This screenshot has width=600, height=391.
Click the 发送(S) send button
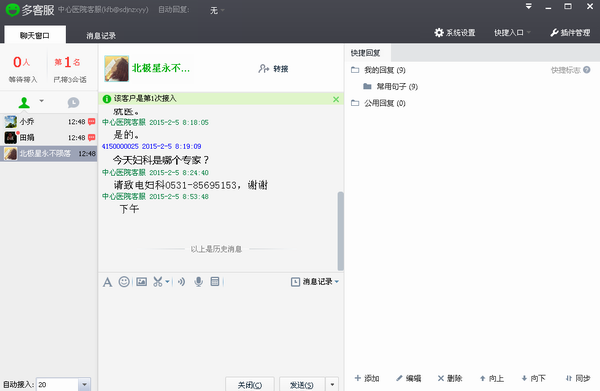(302, 384)
